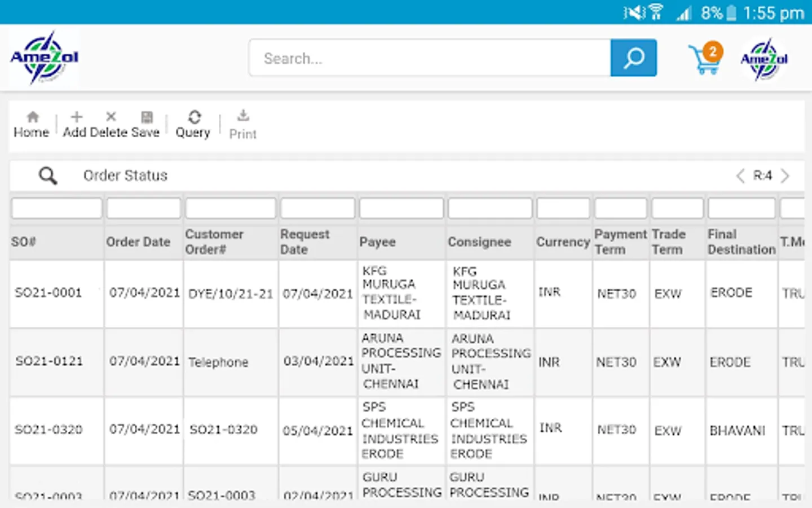This screenshot has height=508, width=812.
Task: Click the Save disk icon
Action: coord(147,117)
